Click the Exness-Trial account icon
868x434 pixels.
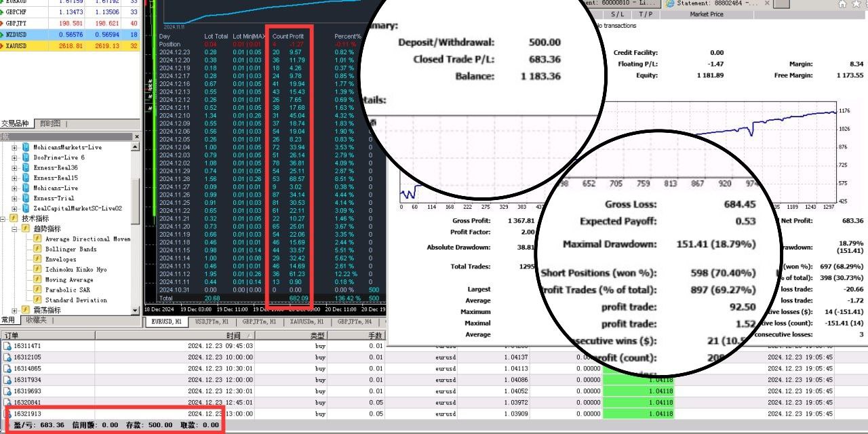pos(26,198)
